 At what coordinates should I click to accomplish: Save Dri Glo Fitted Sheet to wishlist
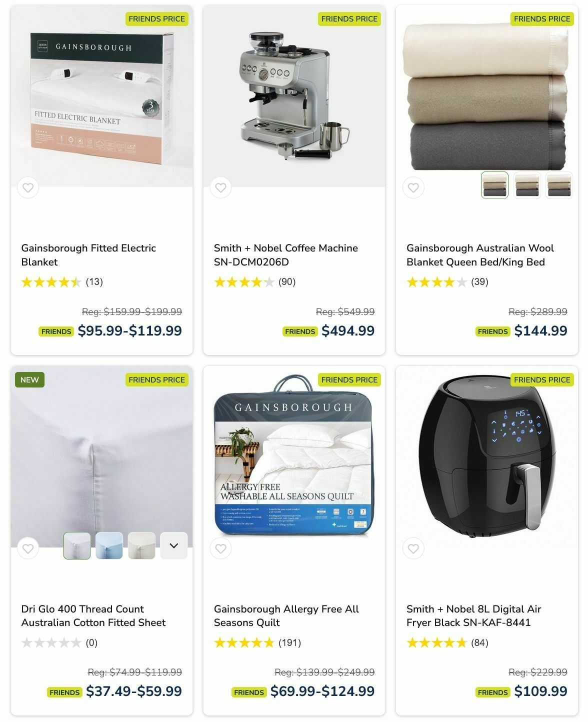(28, 548)
